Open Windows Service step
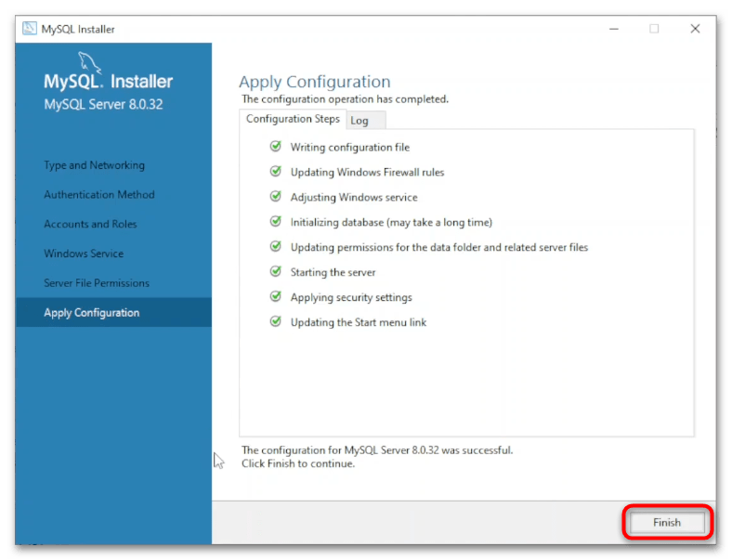This screenshot has height=560, width=732. click(84, 254)
